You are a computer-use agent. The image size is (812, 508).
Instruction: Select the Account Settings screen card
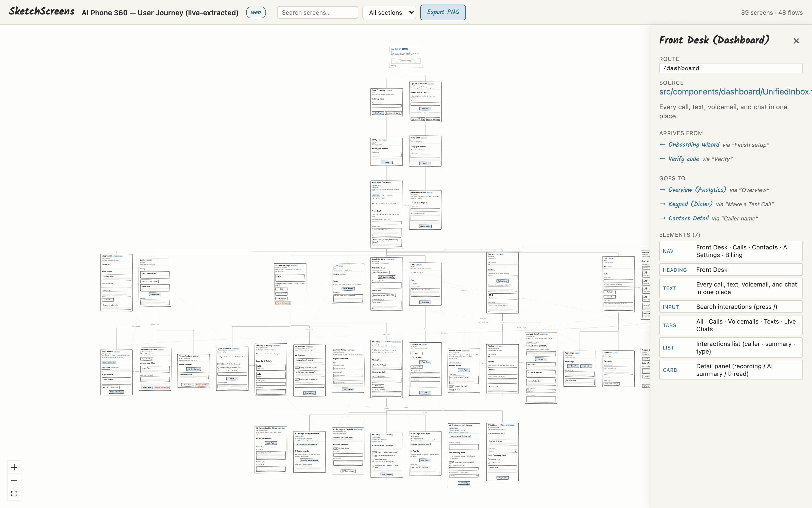[x=290, y=285]
